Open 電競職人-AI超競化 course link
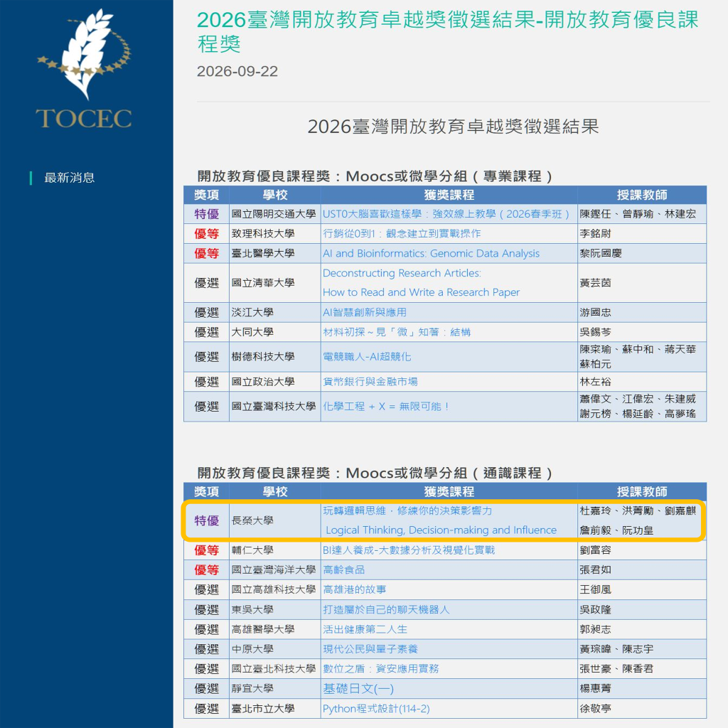This screenshot has height=728, width=728. tap(367, 357)
